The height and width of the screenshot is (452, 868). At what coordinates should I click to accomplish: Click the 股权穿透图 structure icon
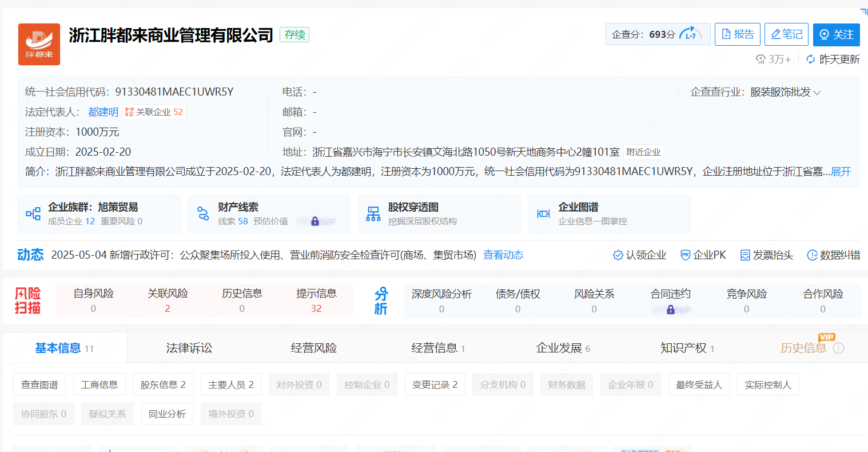tap(373, 214)
